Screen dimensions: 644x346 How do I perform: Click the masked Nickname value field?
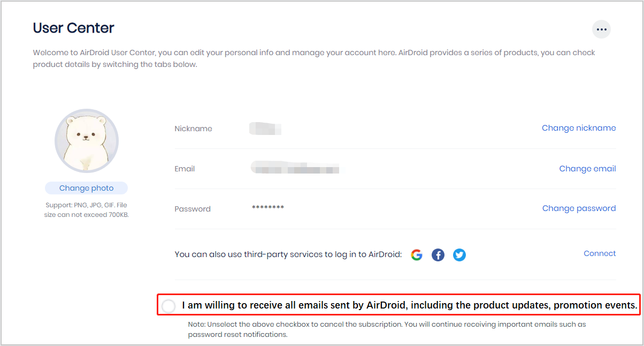coord(265,129)
